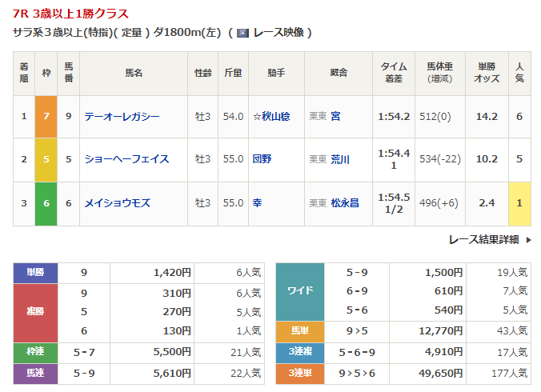The width and height of the screenshot is (541, 392).
Task: Select the 単勝 payout label
Action: pyautogui.click(x=35, y=273)
